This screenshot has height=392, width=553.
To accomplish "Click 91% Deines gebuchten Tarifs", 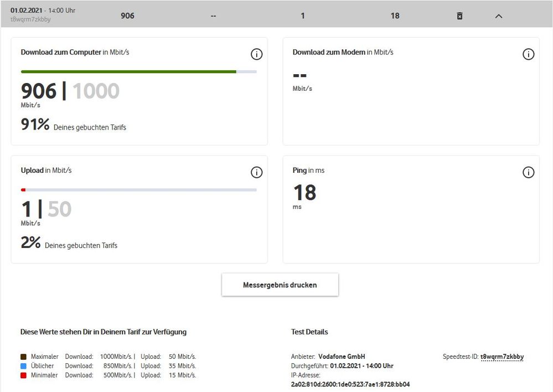I will pos(74,125).
